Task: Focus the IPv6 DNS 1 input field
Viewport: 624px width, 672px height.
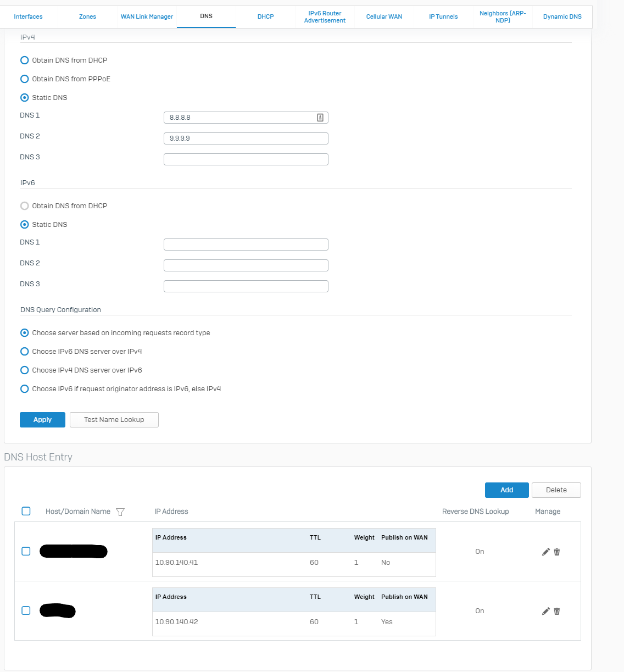Action: [246, 245]
